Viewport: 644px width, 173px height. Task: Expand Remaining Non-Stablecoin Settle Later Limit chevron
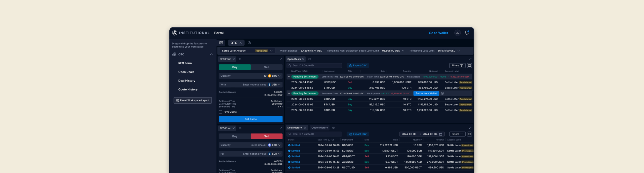click(403, 51)
